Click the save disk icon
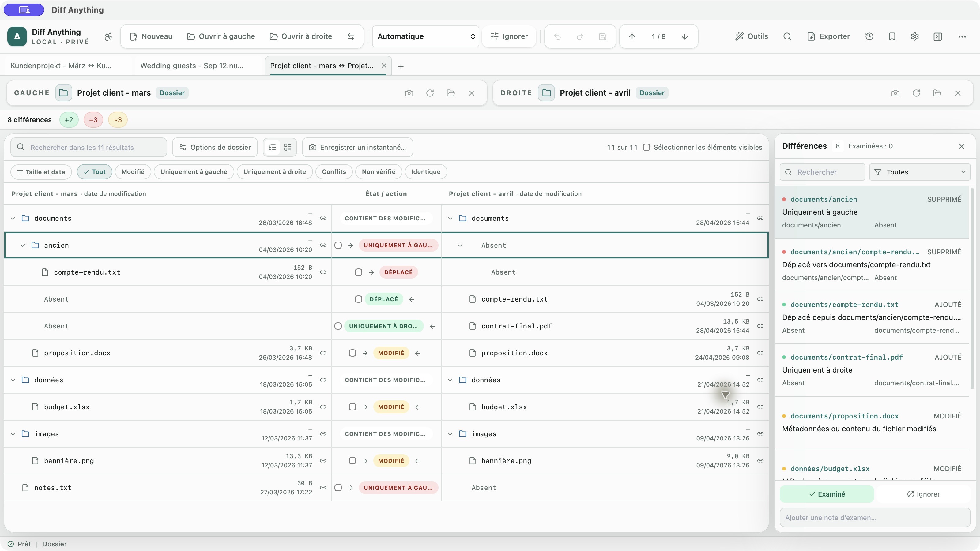Image resolution: width=980 pixels, height=551 pixels. coord(603,36)
